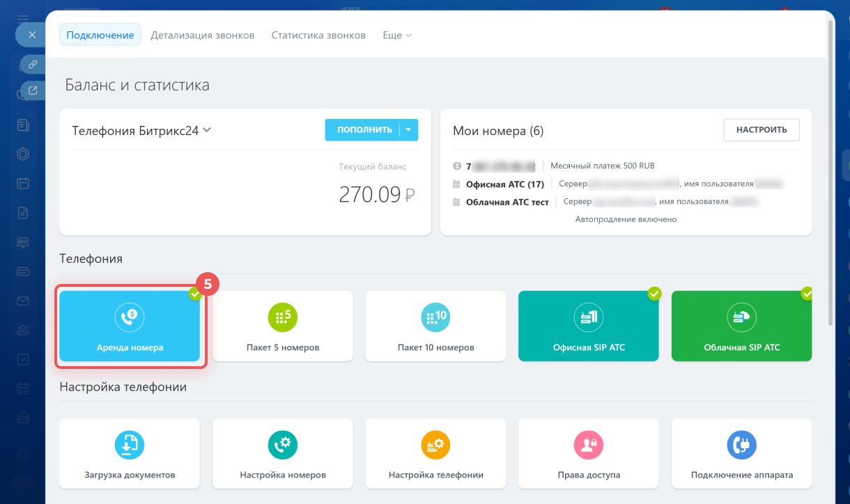Open Настройка номеров settings
Image resolution: width=850 pixels, height=504 pixels.
(x=282, y=452)
